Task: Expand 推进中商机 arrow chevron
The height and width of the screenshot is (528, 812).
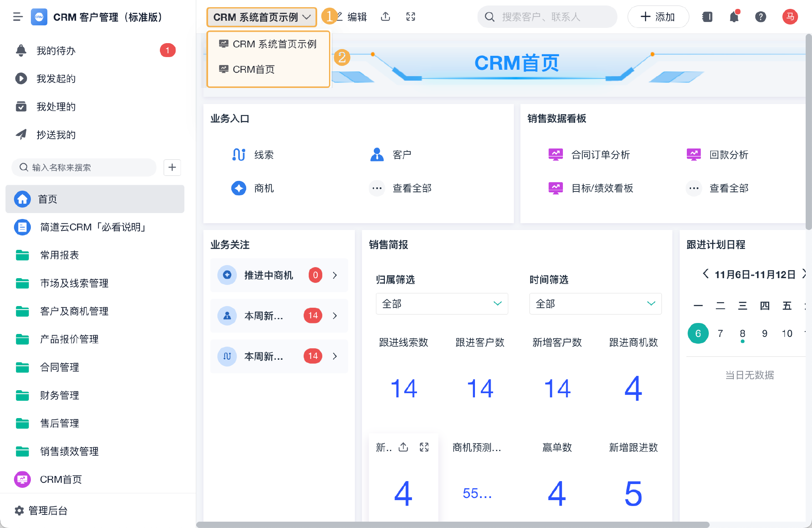Action: tap(335, 275)
